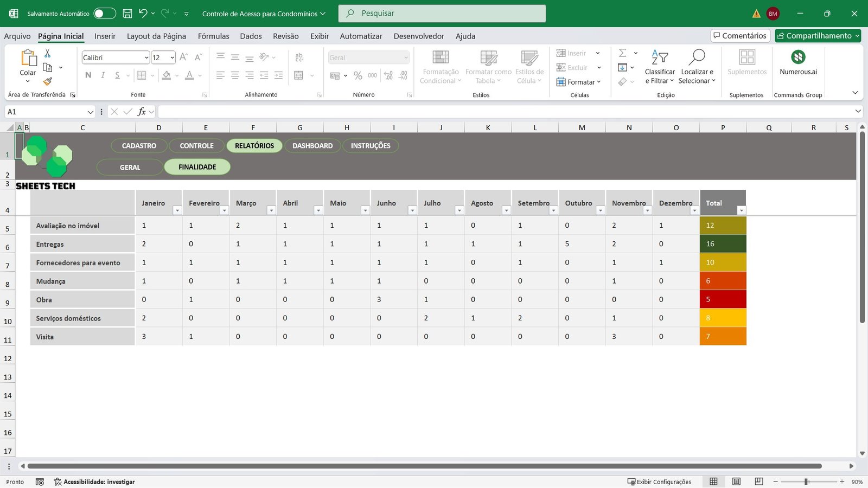Click the Formatação Condicional icon
Screen dimensions: 868x488
click(441, 57)
